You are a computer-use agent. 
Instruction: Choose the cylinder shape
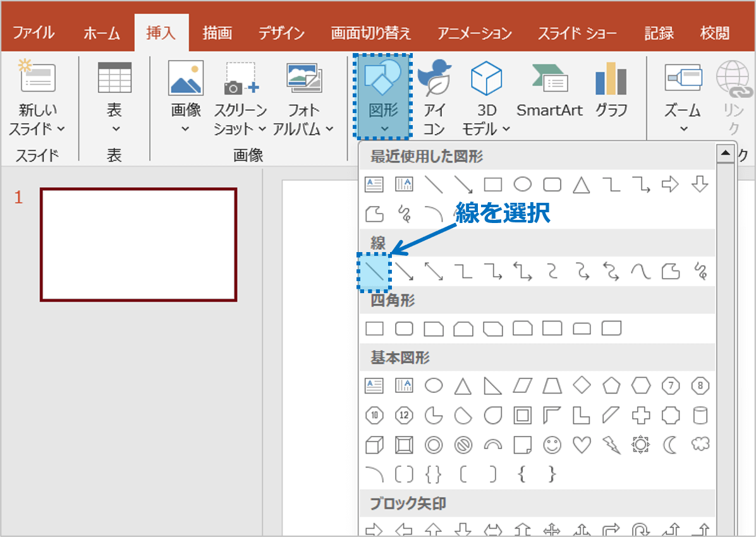pos(700,415)
